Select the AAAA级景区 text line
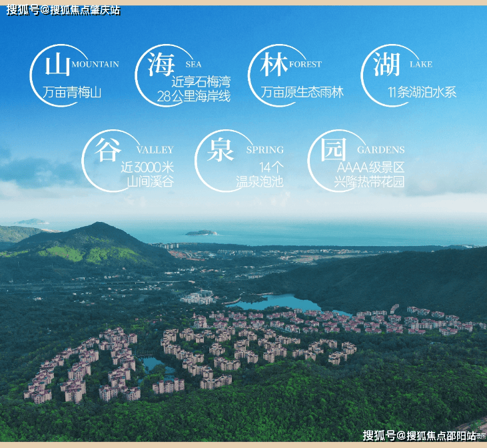The image size is (487, 448). pos(370,167)
